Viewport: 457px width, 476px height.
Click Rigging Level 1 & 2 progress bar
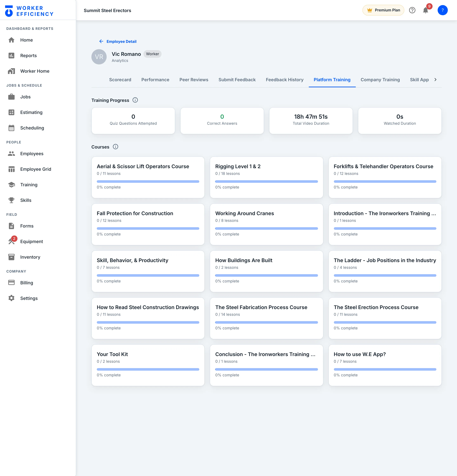pyautogui.click(x=266, y=181)
